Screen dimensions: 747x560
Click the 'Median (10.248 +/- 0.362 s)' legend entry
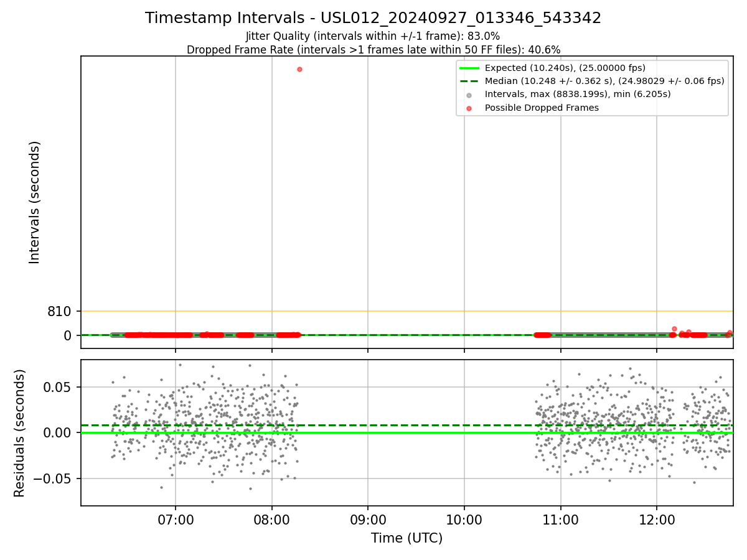click(x=604, y=81)
